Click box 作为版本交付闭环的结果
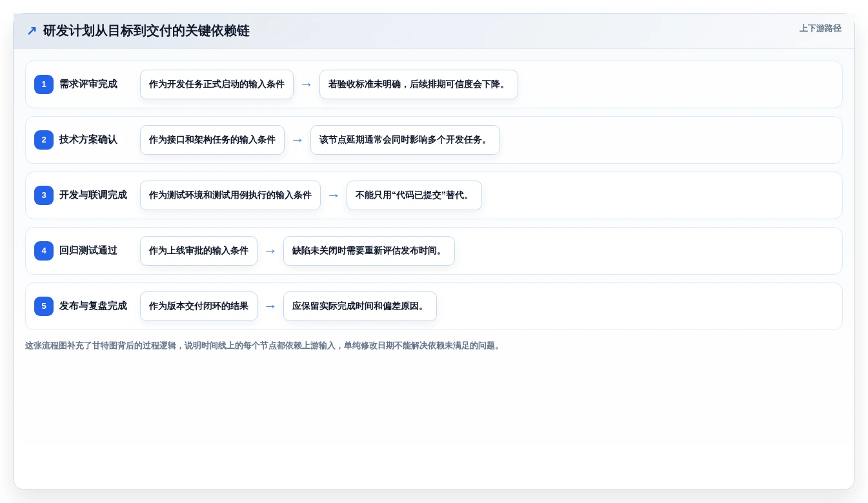Viewport: 868px width, 503px height. click(199, 306)
